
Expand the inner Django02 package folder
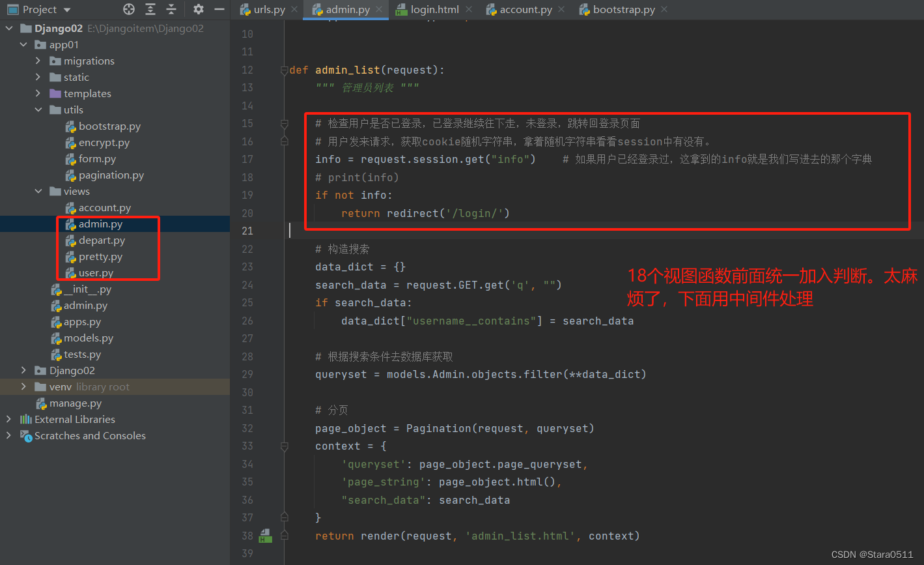pos(23,371)
